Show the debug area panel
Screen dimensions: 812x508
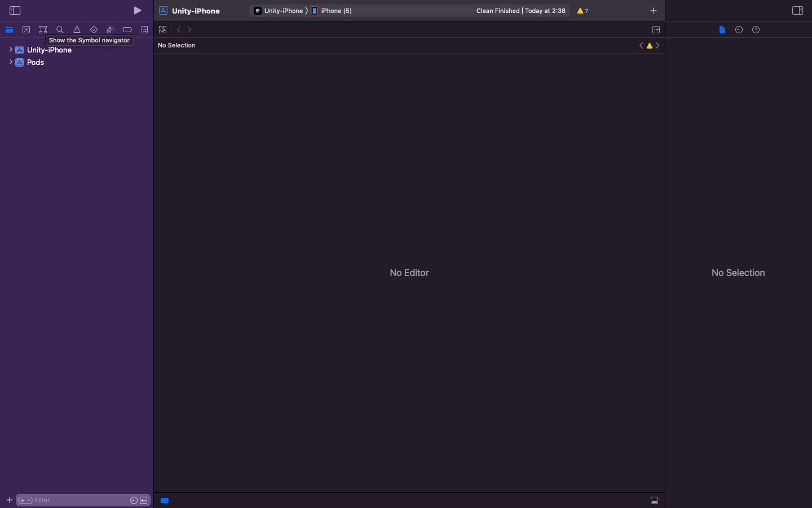tap(654, 501)
